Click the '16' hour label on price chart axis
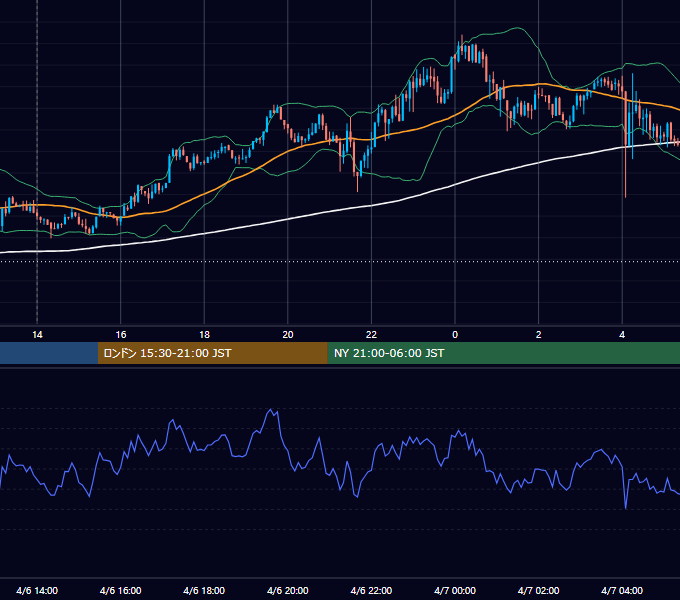The width and height of the screenshot is (680, 600). tap(121, 335)
